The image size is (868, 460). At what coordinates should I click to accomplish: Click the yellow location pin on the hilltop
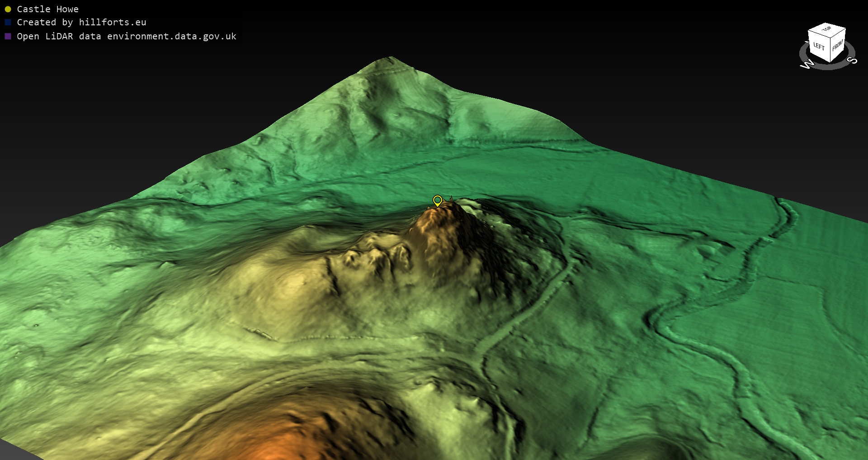(x=437, y=200)
